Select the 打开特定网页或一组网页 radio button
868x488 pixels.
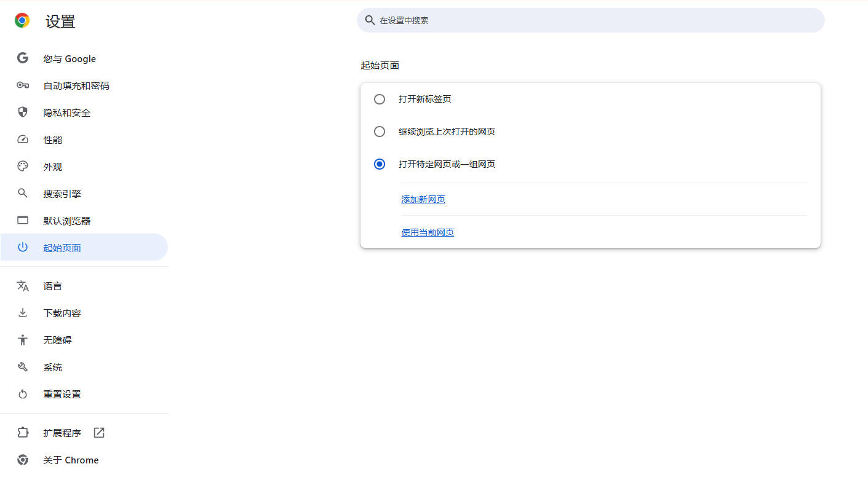click(x=380, y=164)
